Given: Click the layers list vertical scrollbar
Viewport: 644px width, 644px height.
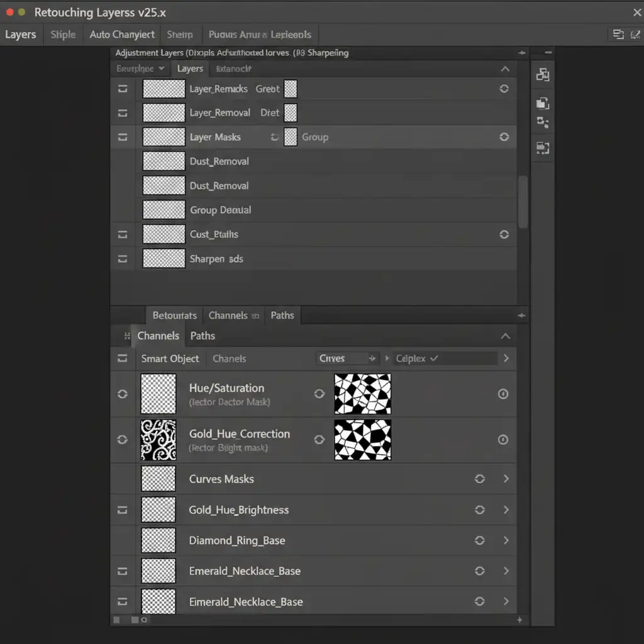Looking at the screenshot, I should coord(522,201).
